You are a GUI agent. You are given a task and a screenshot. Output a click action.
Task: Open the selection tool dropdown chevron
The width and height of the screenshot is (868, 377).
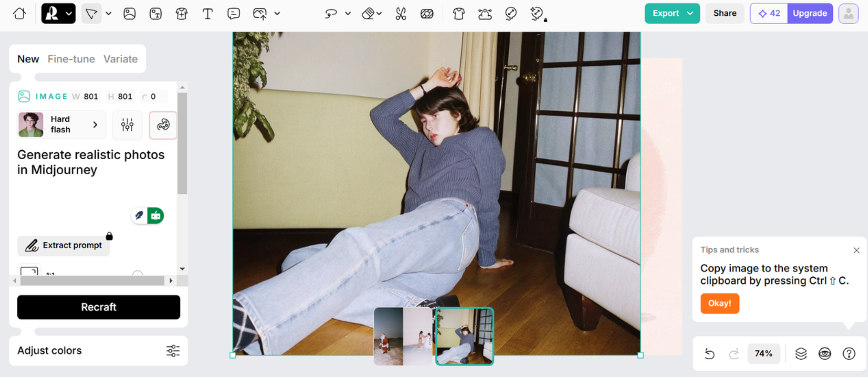[x=108, y=13]
